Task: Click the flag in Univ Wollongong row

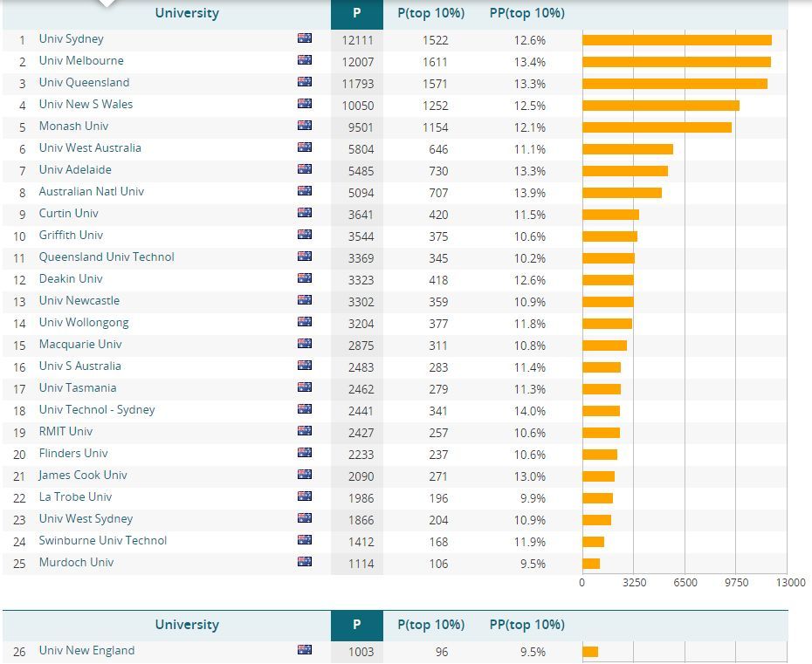Action: pos(305,321)
